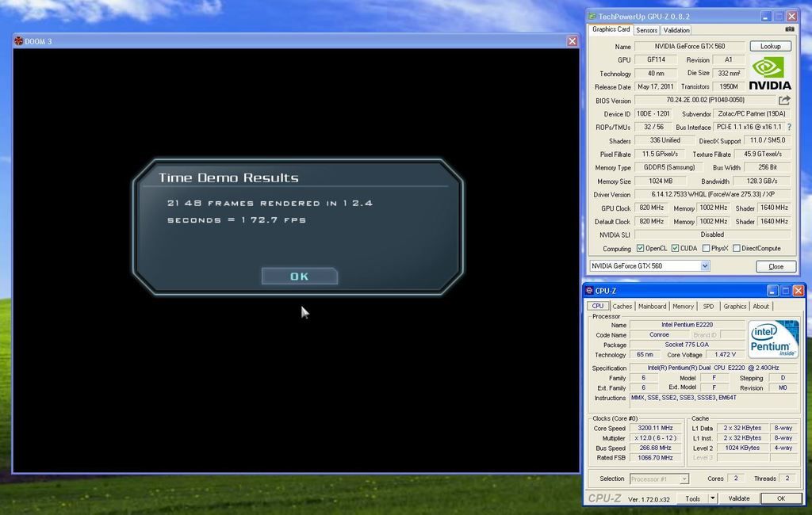Open the Validation tab in GPU-Z
Image resolution: width=812 pixels, height=515 pixels.
676,30
